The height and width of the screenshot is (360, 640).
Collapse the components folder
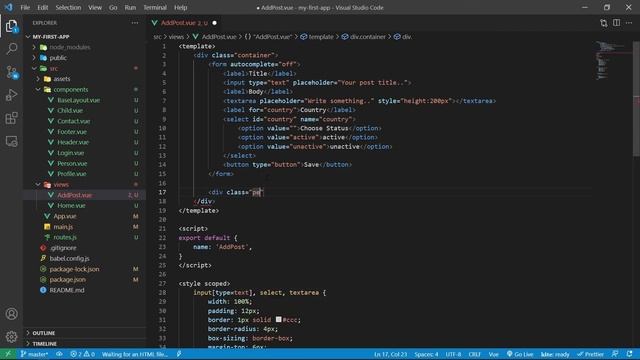pyautogui.click(x=71, y=89)
